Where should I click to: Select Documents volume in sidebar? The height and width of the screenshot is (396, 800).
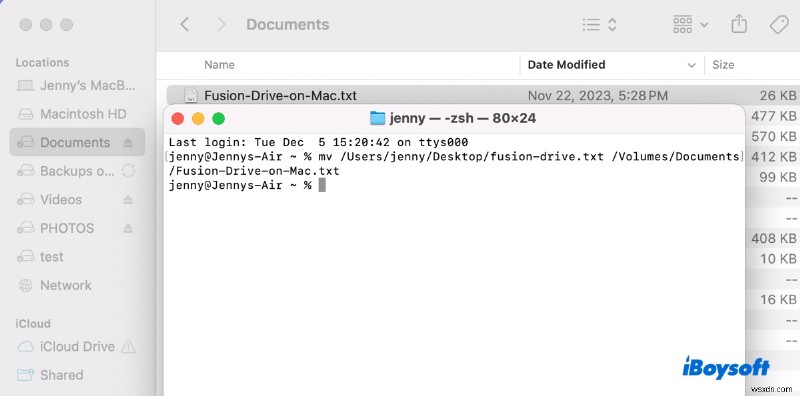point(77,142)
